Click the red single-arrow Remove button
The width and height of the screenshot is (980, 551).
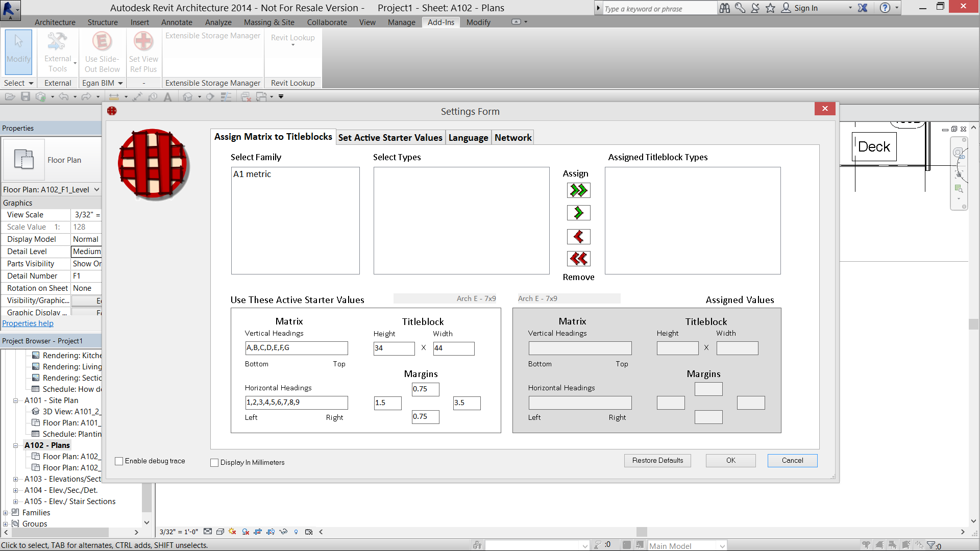pos(578,237)
